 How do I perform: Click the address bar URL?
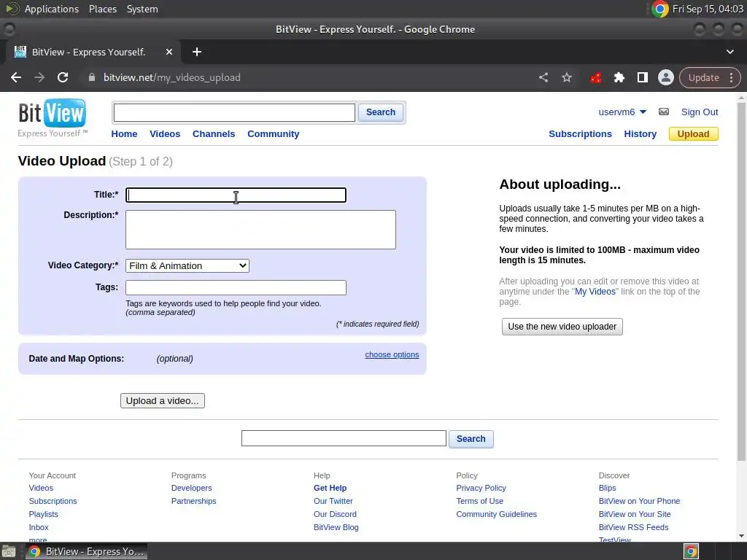(172, 77)
